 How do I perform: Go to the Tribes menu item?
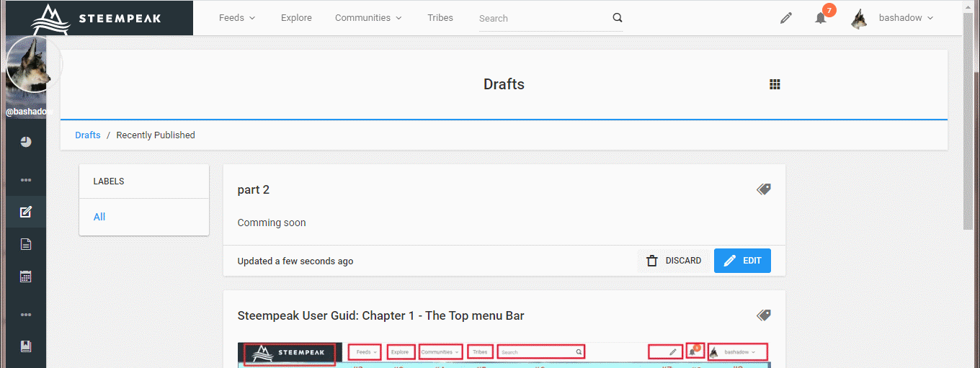click(440, 18)
